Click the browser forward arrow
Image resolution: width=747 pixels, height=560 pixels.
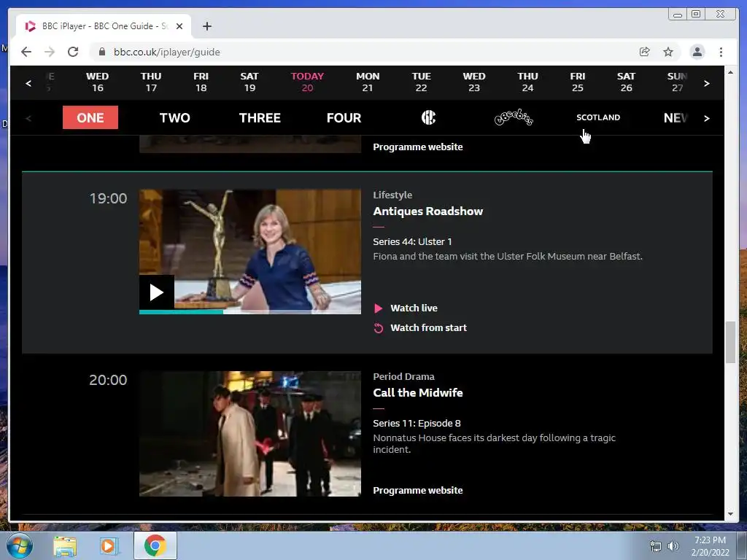pyautogui.click(x=50, y=52)
